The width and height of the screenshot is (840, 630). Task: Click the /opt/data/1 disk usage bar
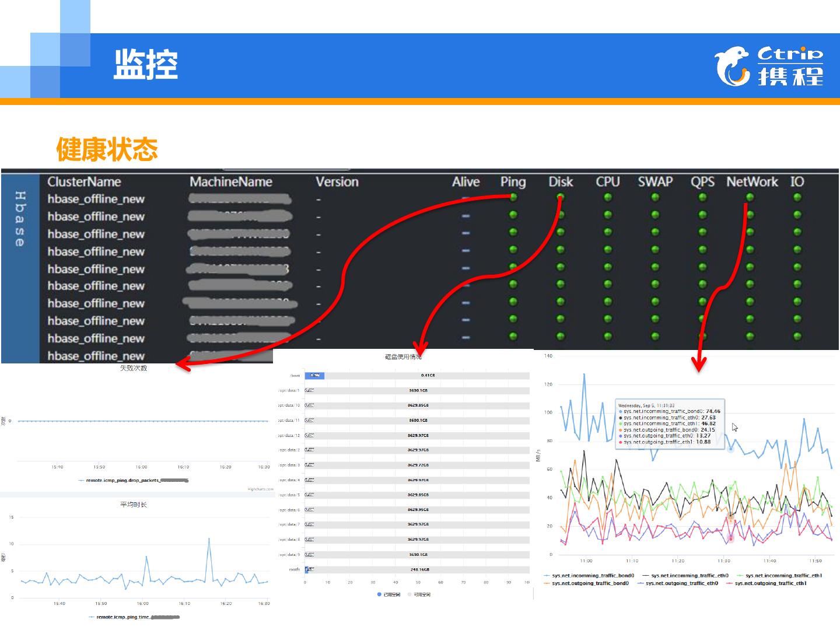(417, 391)
